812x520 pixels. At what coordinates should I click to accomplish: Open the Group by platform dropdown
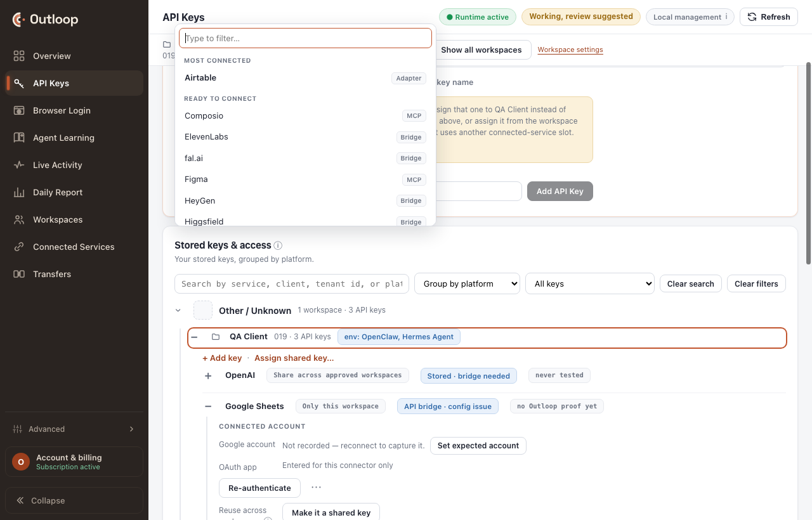tap(467, 283)
